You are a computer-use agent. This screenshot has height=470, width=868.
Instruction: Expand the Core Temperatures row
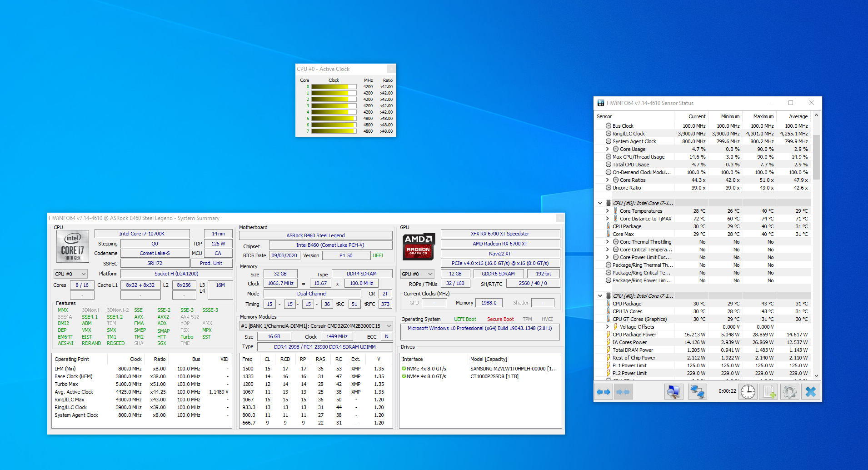point(608,211)
